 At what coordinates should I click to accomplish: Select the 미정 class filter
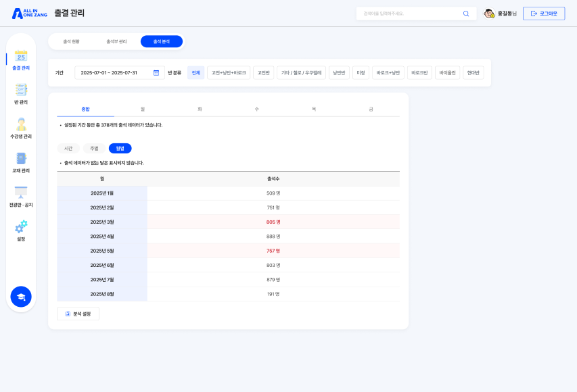(361, 73)
